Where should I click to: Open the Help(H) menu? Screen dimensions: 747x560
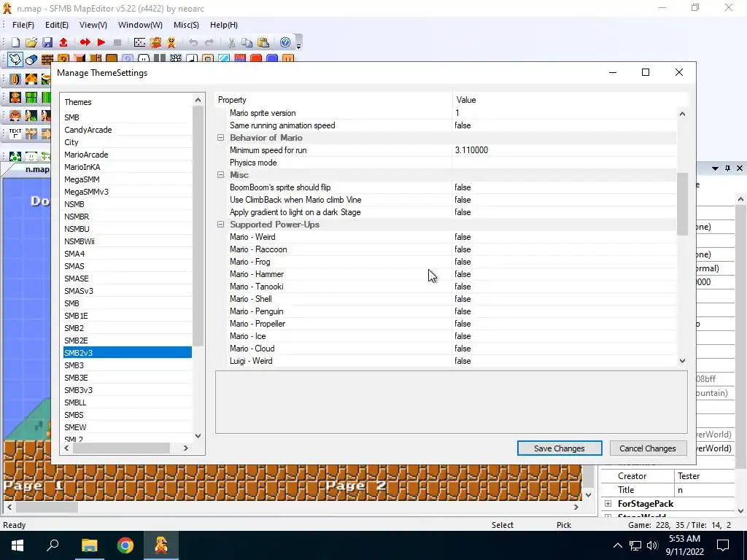click(224, 25)
